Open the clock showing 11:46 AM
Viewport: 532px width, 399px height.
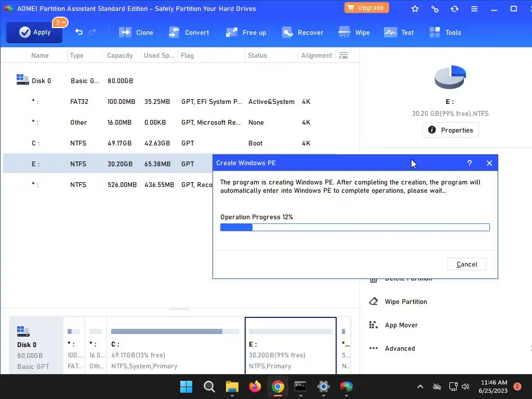pos(493,387)
